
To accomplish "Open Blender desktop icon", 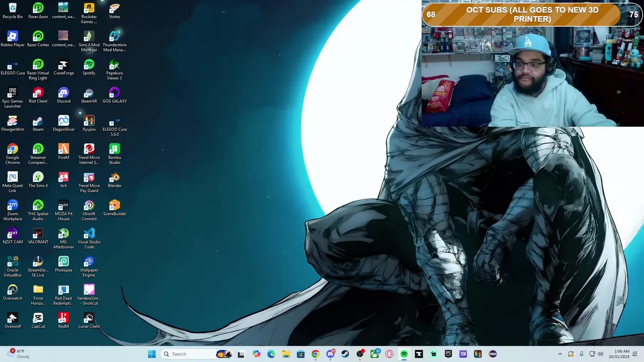I will click(x=115, y=180).
